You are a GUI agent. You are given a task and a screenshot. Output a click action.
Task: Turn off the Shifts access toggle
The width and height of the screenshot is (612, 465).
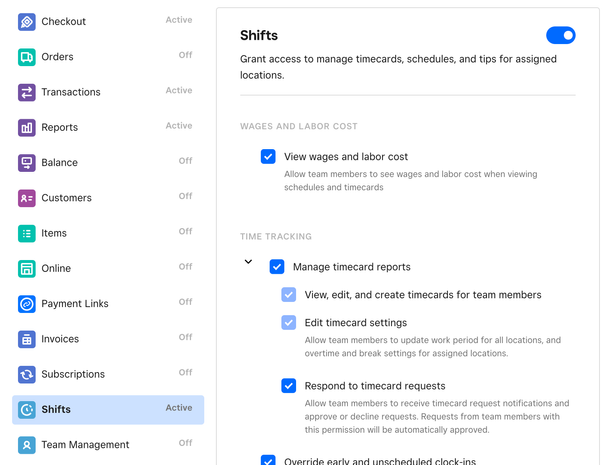560,36
